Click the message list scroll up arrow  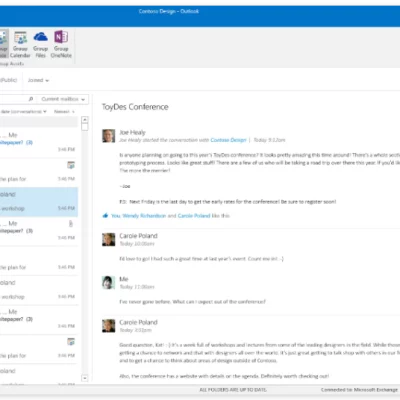(85, 119)
